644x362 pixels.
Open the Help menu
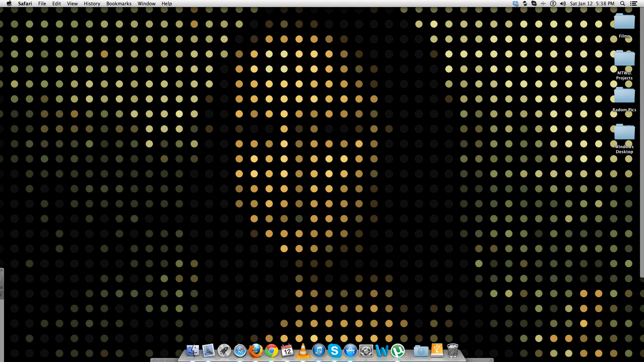tap(167, 4)
